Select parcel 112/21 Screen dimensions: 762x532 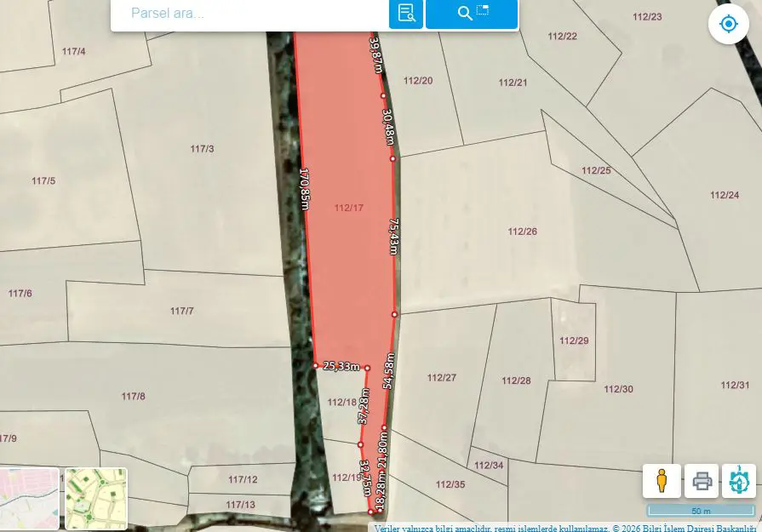[513, 83]
